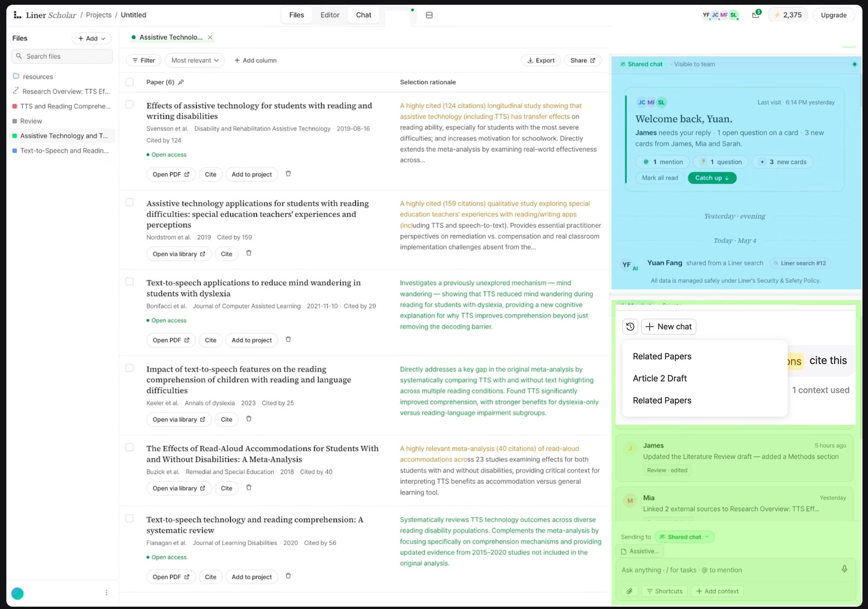Check the select-all checkbox next to Paper (6)
868x609 pixels.
130,82
